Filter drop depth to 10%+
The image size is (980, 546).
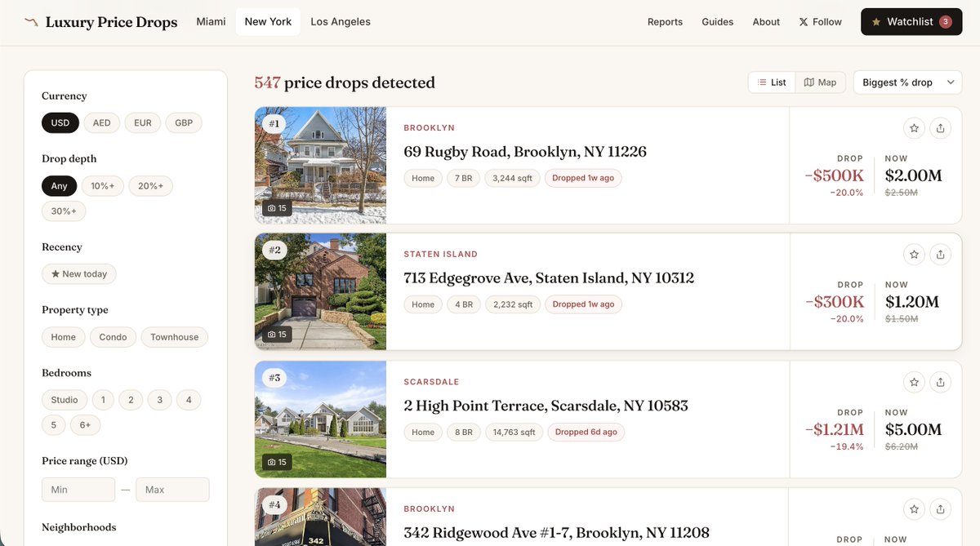pyautogui.click(x=103, y=186)
